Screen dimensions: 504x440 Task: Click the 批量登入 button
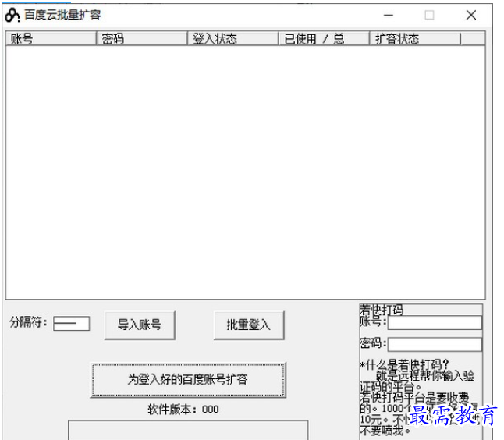coord(249,325)
